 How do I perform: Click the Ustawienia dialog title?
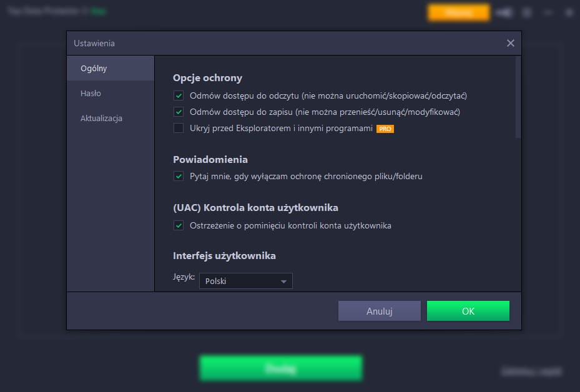pyautogui.click(x=94, y=43)
